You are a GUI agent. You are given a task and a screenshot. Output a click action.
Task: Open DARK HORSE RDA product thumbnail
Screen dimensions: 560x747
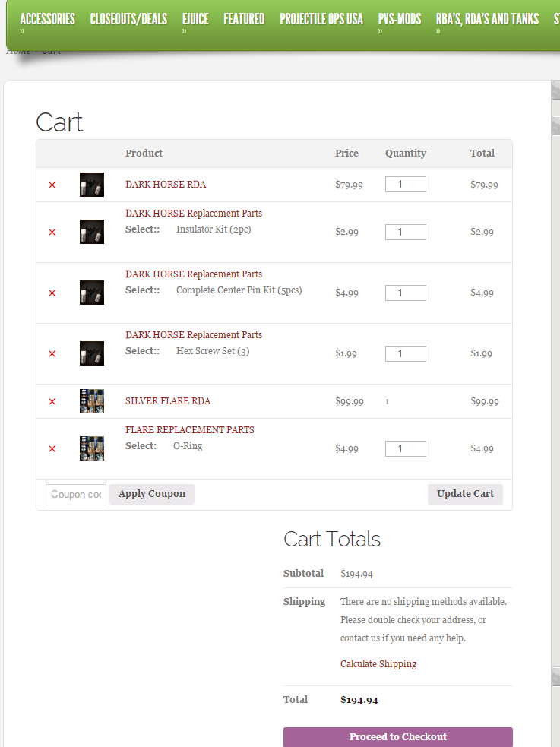click(x=92, y=185)
